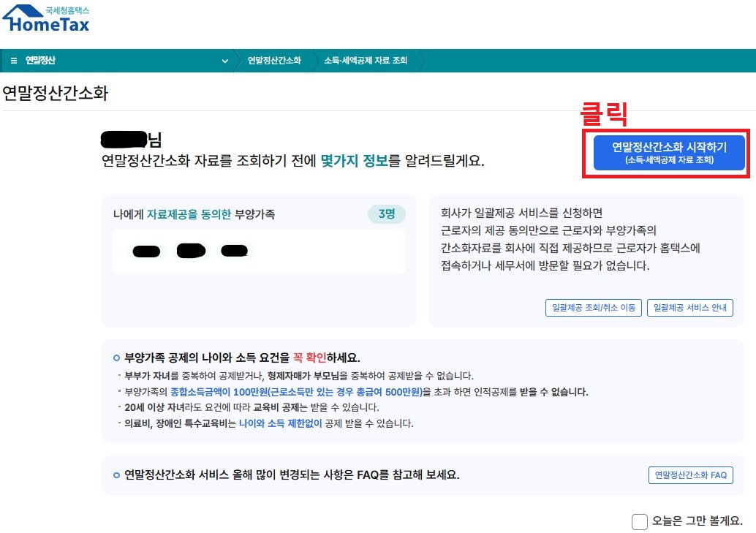Viewport: 756px width, 533px height.
Task: Click the 오늘은 그만 볼게요 label text
Action: pyautogui.click(x=698, y=521)
